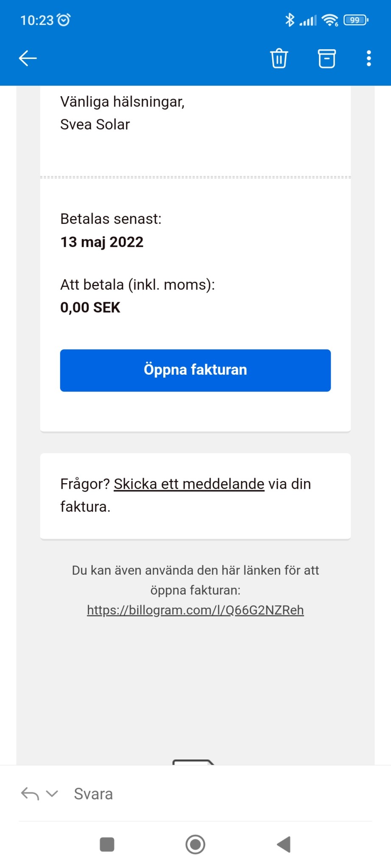Open the three-dot overflow menu
Viewport: 391px width, 868px height.
pyautogui.click(x=369, y=58)
